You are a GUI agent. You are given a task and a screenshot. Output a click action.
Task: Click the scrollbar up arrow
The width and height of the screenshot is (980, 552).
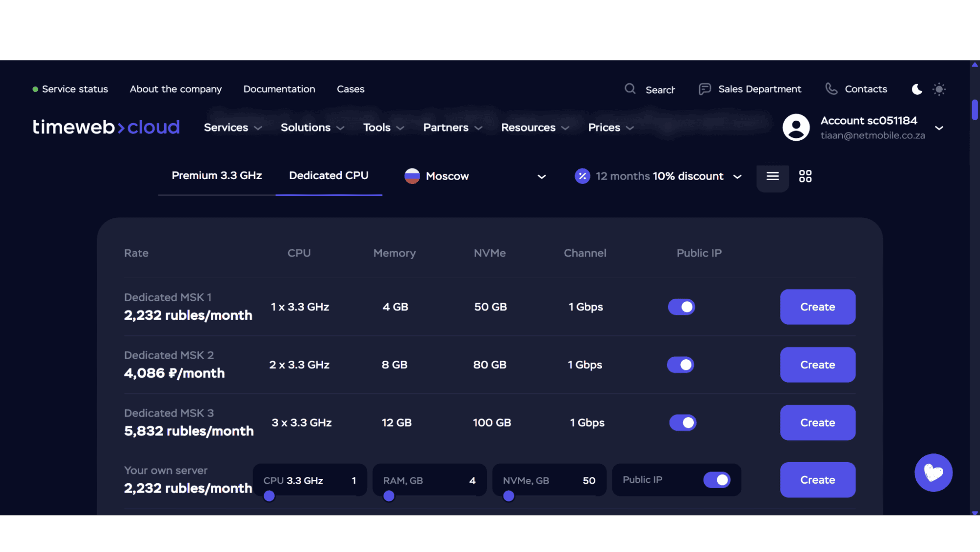[975, 65]
